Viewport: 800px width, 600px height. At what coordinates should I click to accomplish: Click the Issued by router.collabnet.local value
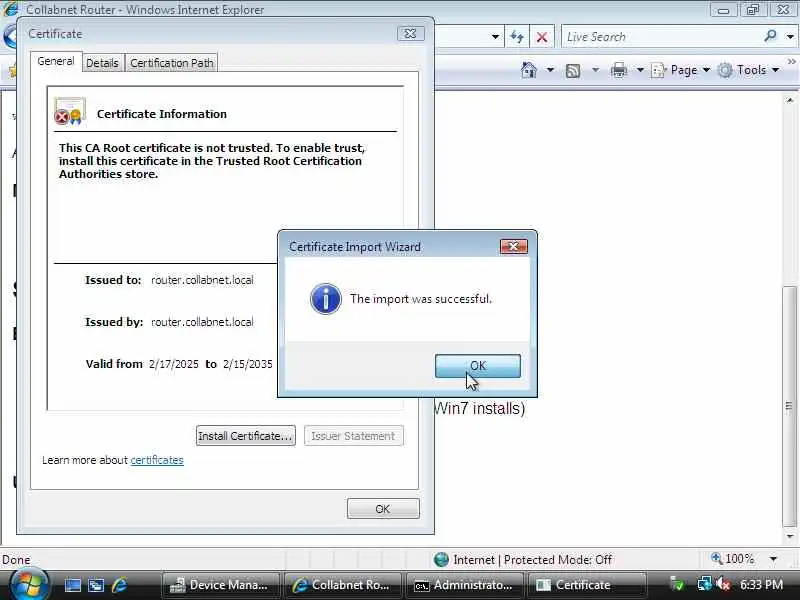(202, 322)
